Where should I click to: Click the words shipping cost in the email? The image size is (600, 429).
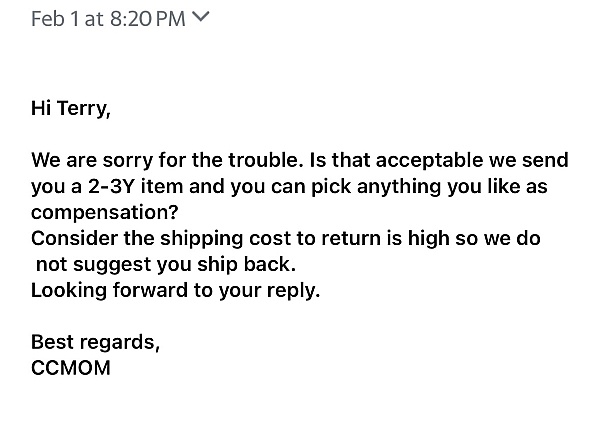226,239
